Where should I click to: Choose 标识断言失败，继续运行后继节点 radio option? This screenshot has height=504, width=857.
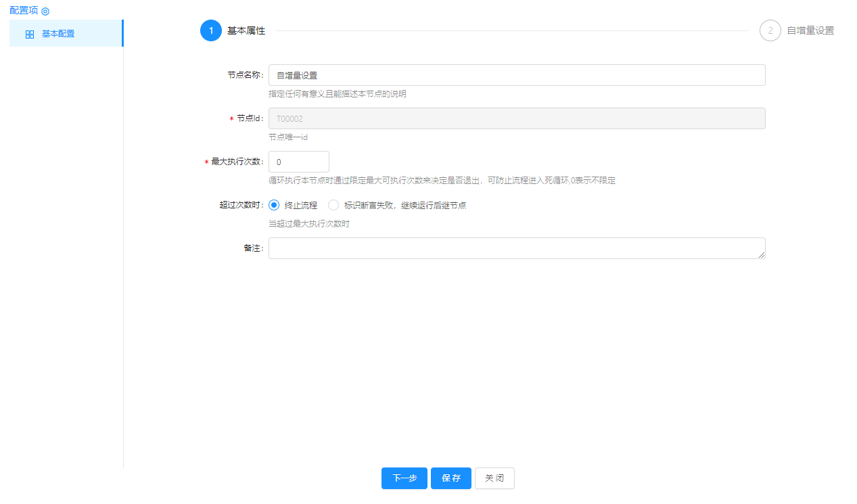click(x=333, y=205)
